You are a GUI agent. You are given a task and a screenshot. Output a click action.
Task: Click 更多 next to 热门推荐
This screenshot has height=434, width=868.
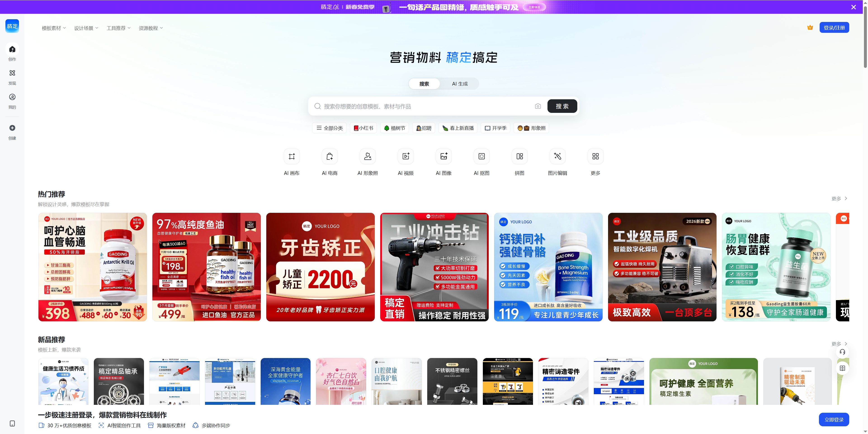pos(839,199)
